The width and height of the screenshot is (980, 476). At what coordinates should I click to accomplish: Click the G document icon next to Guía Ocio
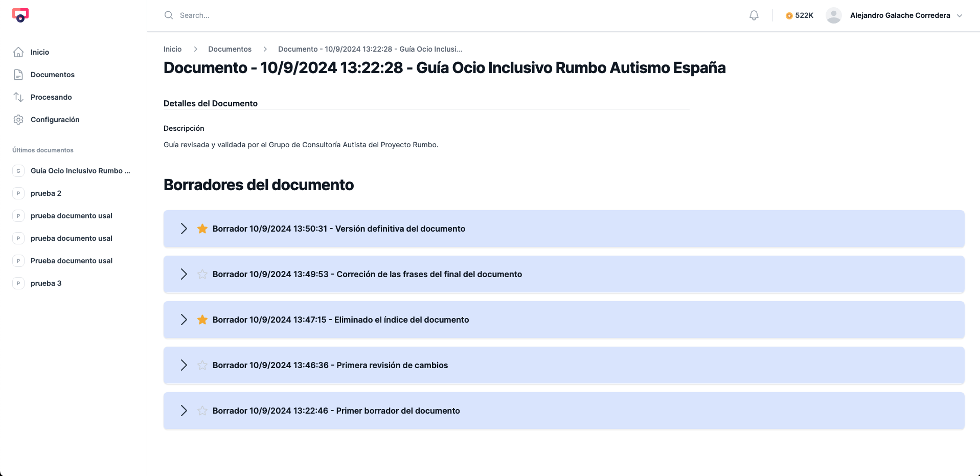point(18,171)
